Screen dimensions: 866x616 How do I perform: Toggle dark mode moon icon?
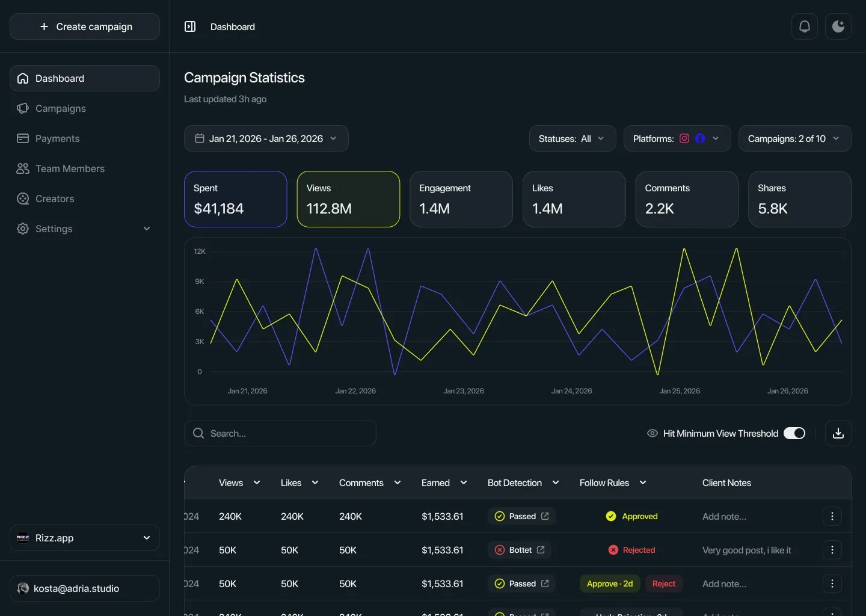(x=838, y=26)
